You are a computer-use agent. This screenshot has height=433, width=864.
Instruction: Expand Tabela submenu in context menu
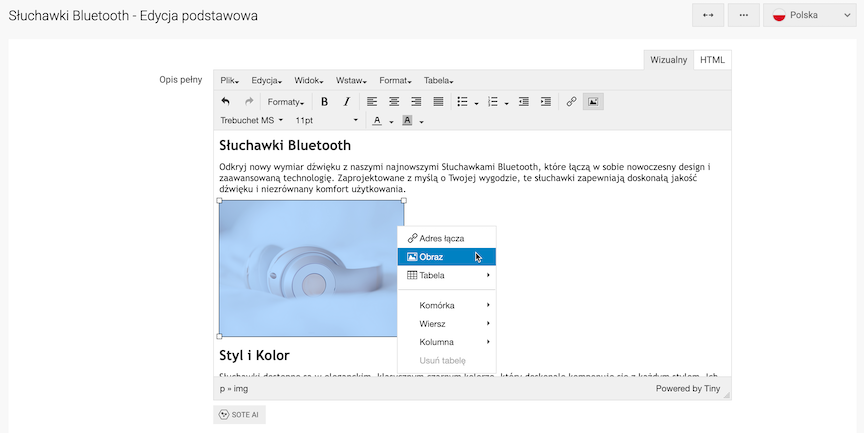point(447,275)
